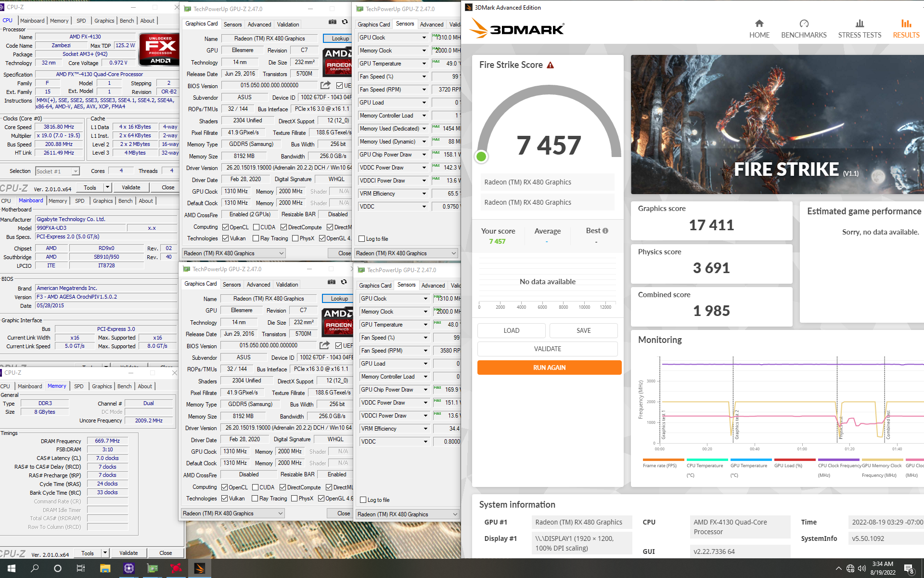Click the SAVE result button in 3DMark
The height and width of the screenshot is (578, 924).
coord(583,330)
